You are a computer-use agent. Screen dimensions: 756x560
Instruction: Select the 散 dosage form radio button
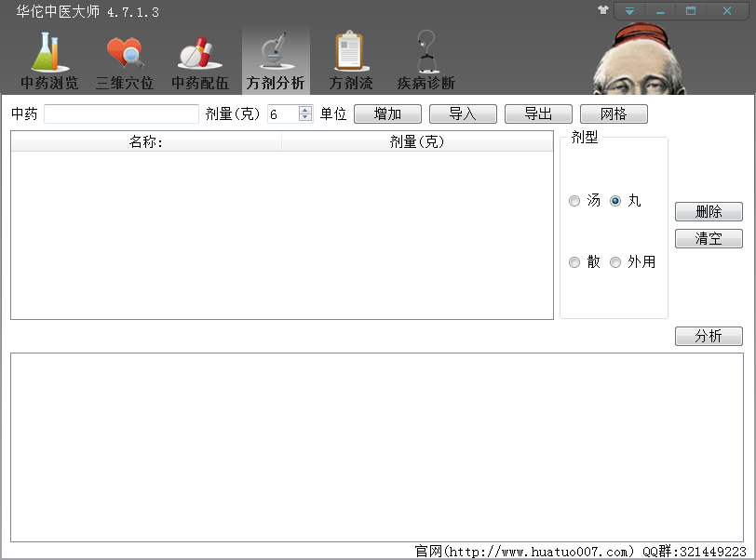click(x=574, y=262)
